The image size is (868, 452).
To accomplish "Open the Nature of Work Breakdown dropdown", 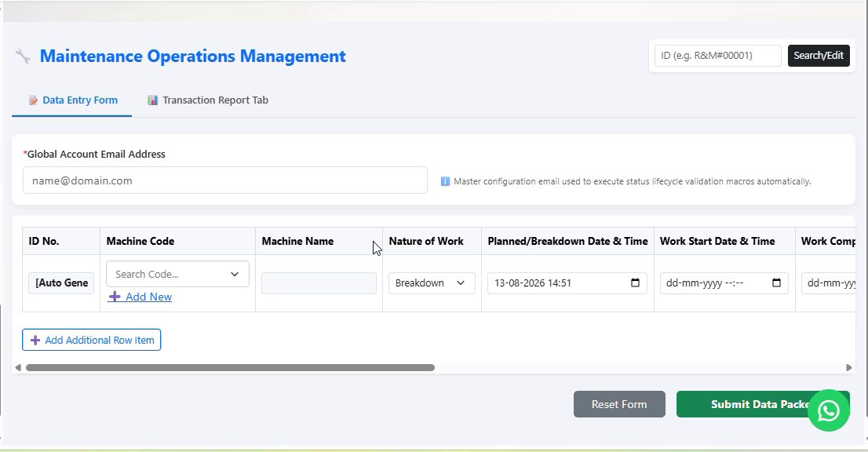I will click(x=431, y=282).
